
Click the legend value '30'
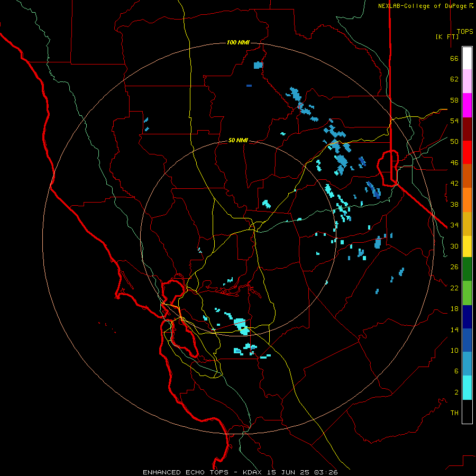(454, 246)
